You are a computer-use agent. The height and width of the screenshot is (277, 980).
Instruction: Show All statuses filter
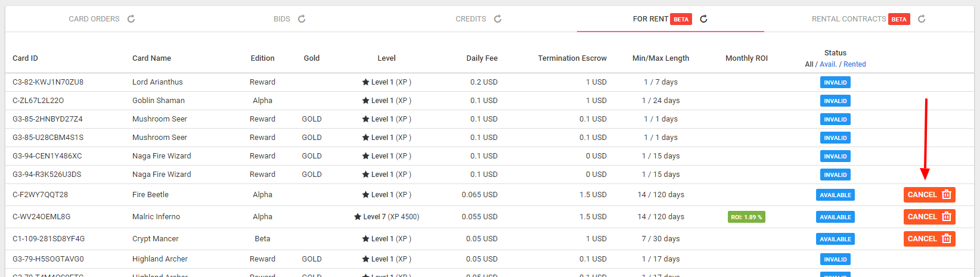(x=809, y=64)
